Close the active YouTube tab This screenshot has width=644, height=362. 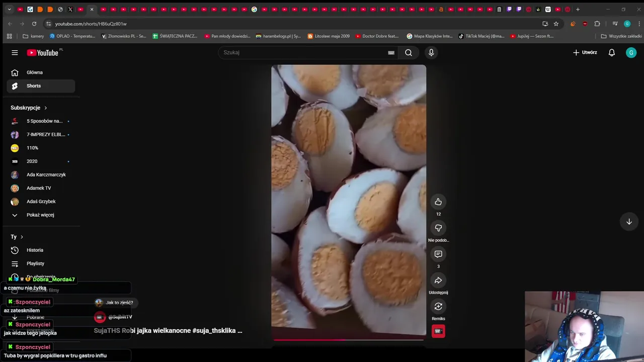92,9
